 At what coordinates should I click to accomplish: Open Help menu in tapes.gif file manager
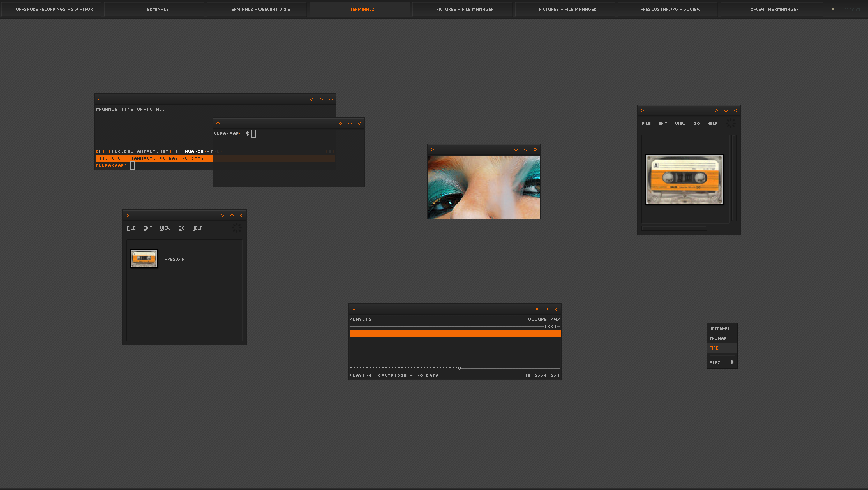(197, 228)
